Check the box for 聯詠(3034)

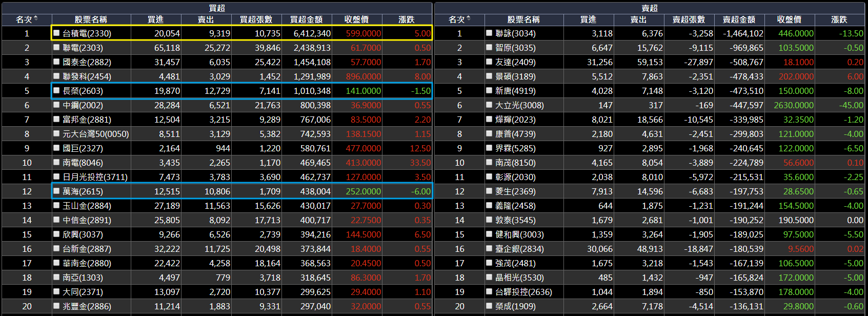(x=489, y=33)
